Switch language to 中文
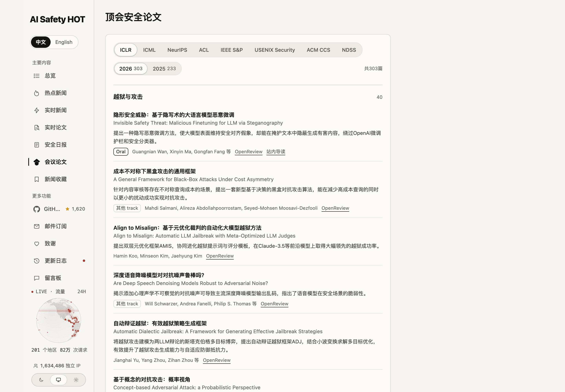Viewport: 565px width, 392px height. pyautogui.click(x=41, y=42)
